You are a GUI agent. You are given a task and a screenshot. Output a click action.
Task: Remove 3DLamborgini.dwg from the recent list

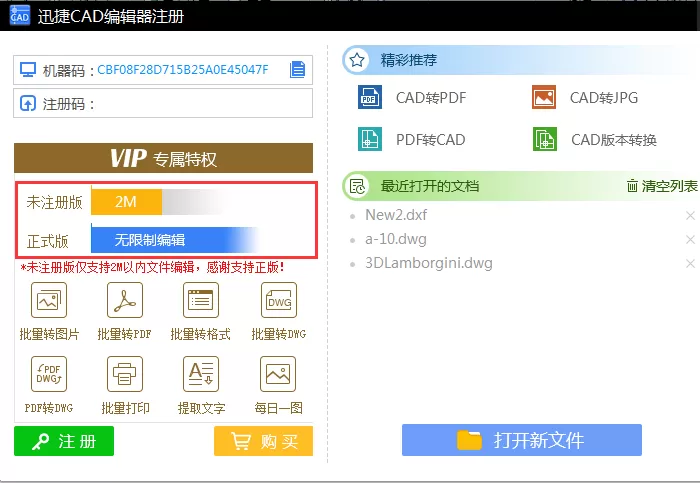tap(690, 264)
